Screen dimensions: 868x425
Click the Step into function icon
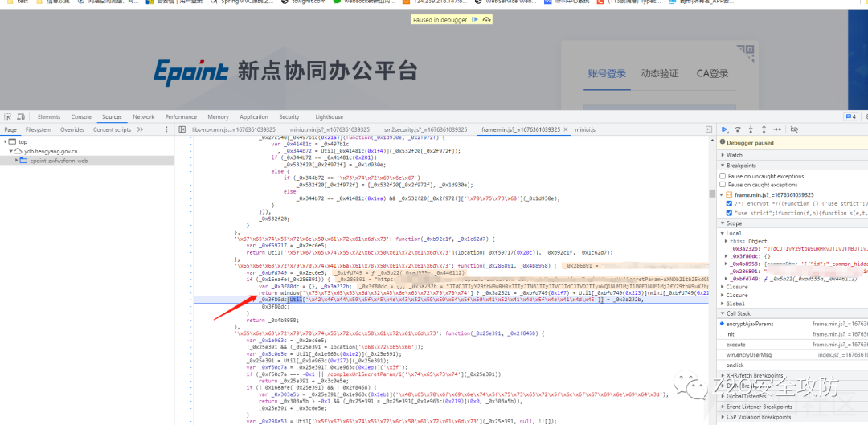[x=751, y=129]
